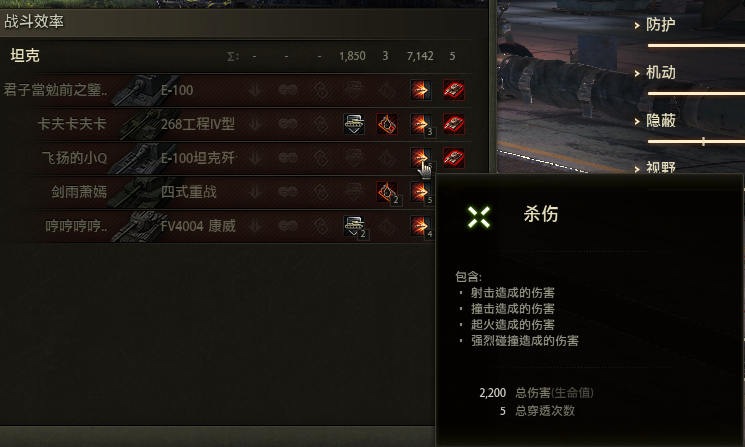Select player 卡夫卡夫卡 in the list
Screen dimensions: 745x447
(72, 124)
